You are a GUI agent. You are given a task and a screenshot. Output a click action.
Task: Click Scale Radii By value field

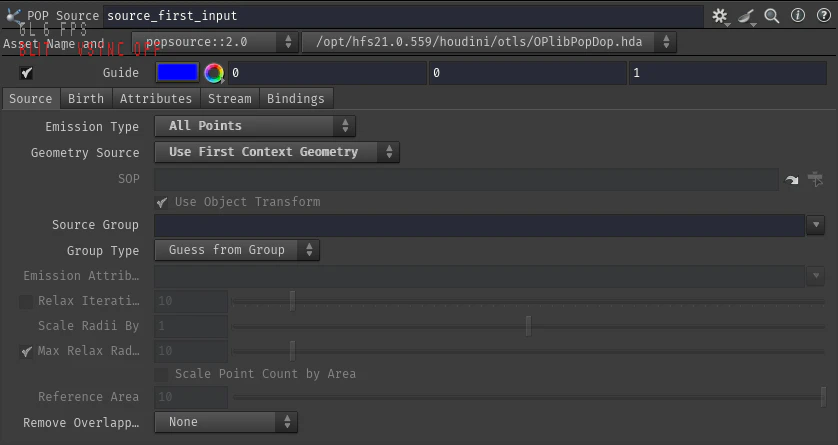click(x=191, y=326)
